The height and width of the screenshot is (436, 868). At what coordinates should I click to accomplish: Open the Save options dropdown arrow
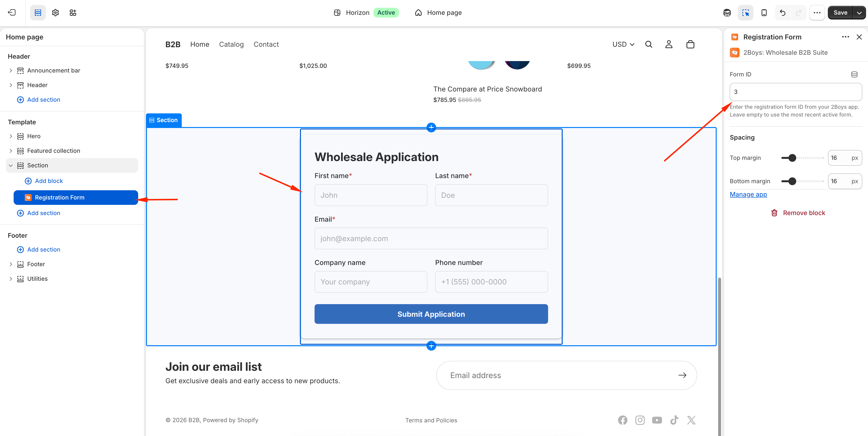coord(859,12)
